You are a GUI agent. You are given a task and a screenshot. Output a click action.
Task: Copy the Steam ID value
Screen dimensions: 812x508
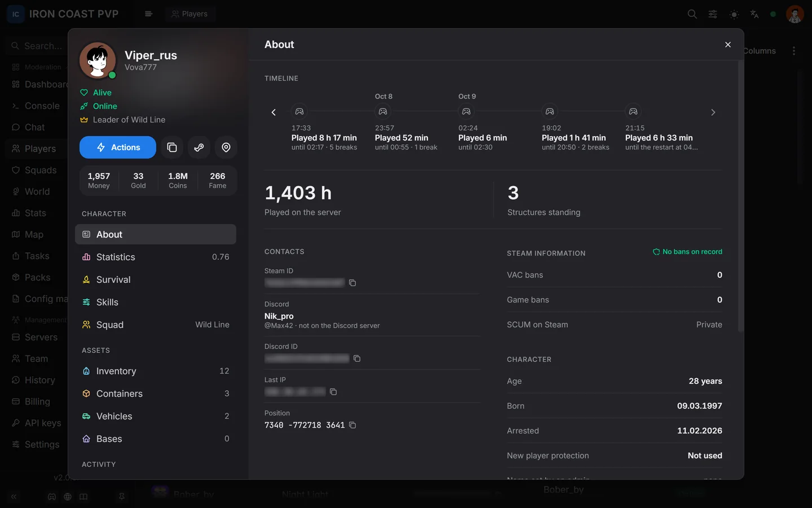click(x=352, y=283)
